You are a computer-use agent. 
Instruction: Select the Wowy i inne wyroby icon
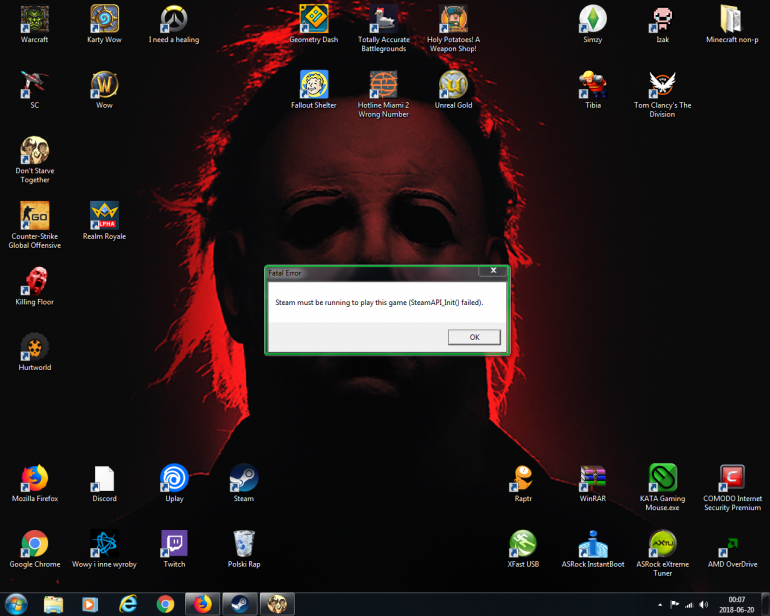(x=104, y=549)
